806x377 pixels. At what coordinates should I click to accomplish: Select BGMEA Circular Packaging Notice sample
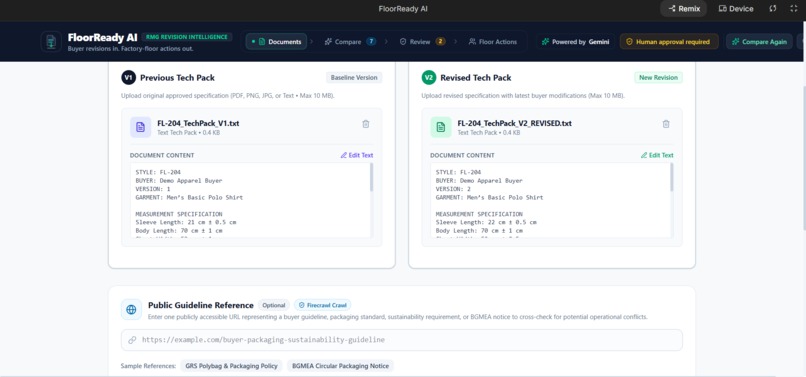[340, 366]
